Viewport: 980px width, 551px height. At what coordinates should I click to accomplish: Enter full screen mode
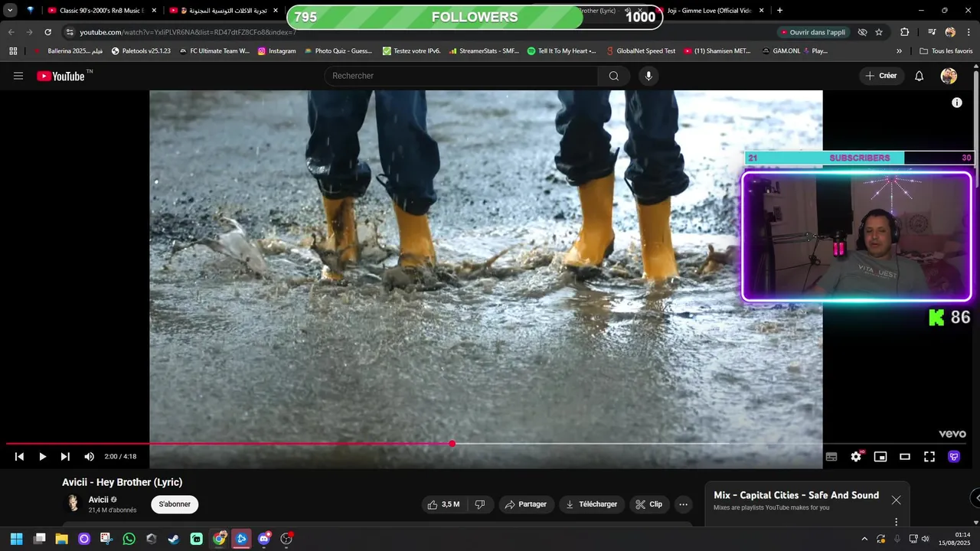[929, 457]
